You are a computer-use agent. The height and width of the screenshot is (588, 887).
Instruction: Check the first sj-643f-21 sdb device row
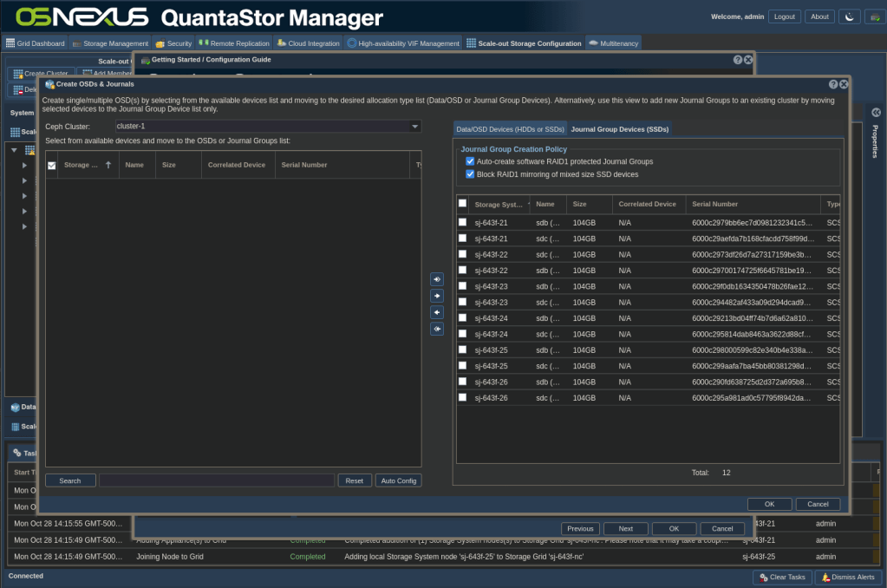click(x=462, y=223)
